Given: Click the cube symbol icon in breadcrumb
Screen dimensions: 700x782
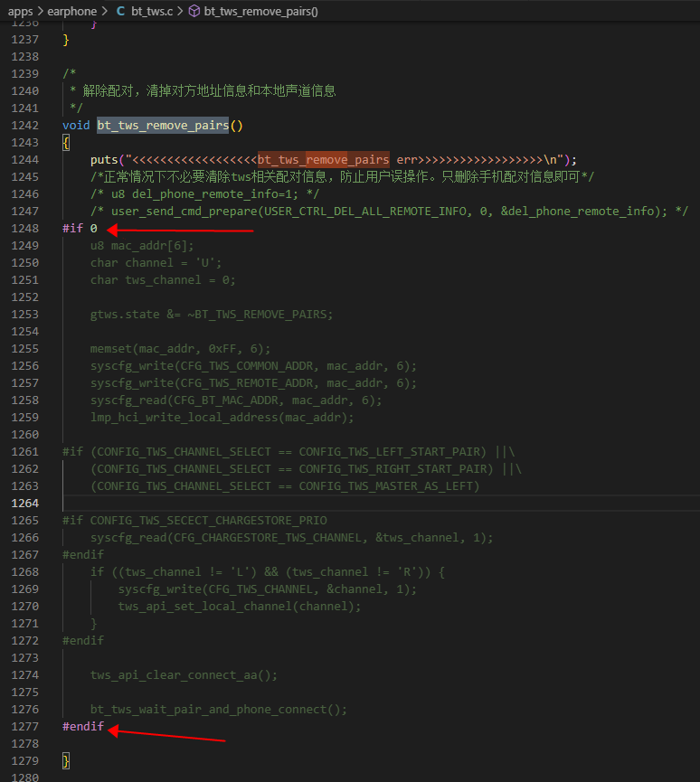Looking at the screenshot, I should click(x=194, y=11).
